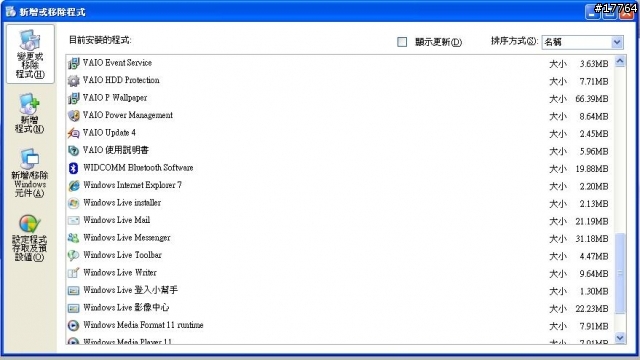Screen dimensions: 640x360
Task: Click the 1.30MB size value
Action: point(594,291)
